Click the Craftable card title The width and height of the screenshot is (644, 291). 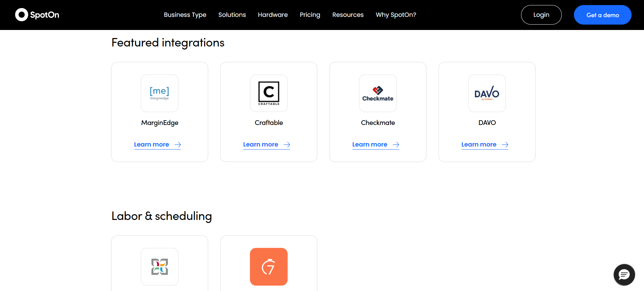coord(269,123)
